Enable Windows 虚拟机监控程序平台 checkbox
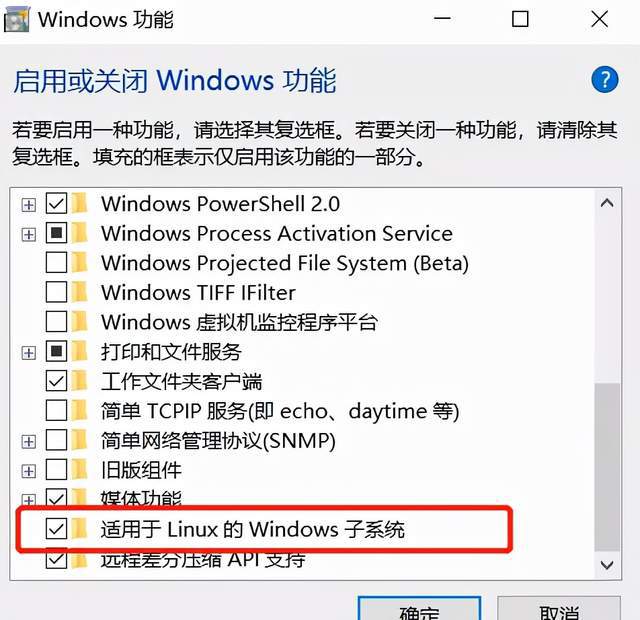 click(x=56, y=322)
